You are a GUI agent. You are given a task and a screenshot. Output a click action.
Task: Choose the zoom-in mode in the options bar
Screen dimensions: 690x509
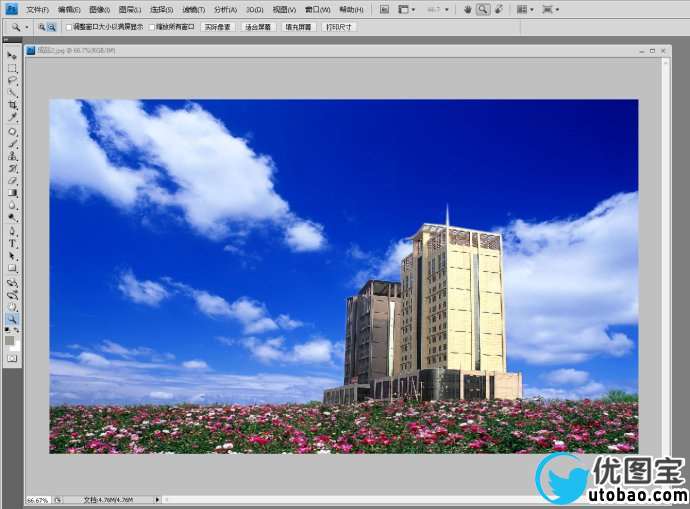(42, 27)
